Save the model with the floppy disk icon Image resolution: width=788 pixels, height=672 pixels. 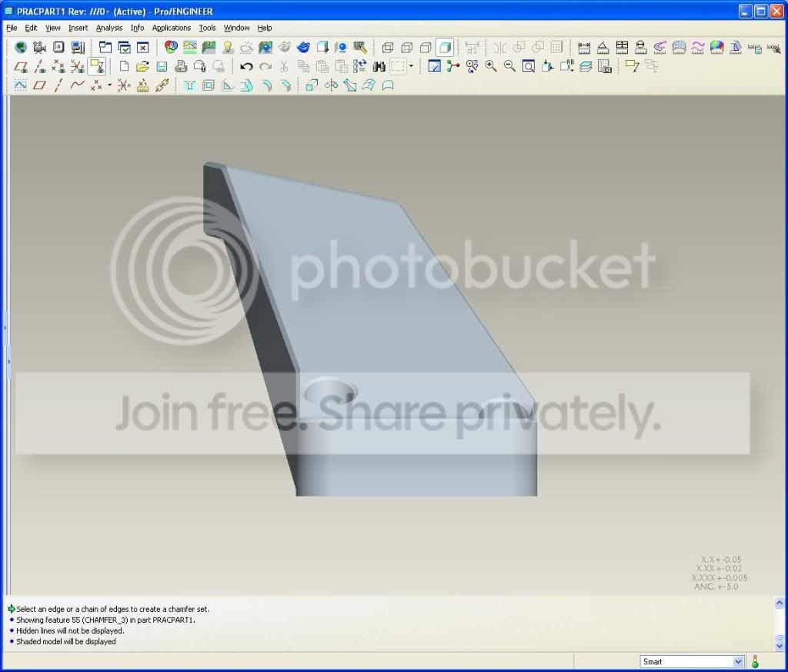pyautogui.click(x=162, y=66)
